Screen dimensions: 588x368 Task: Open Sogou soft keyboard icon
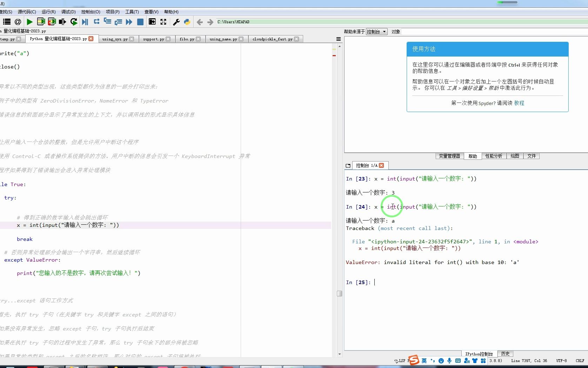click(458, 361)
